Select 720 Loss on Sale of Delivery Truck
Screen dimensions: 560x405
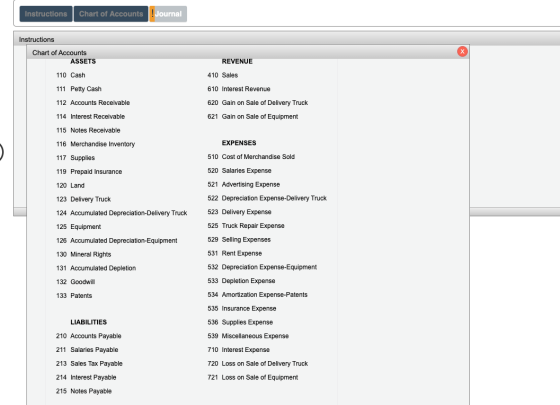258,364
